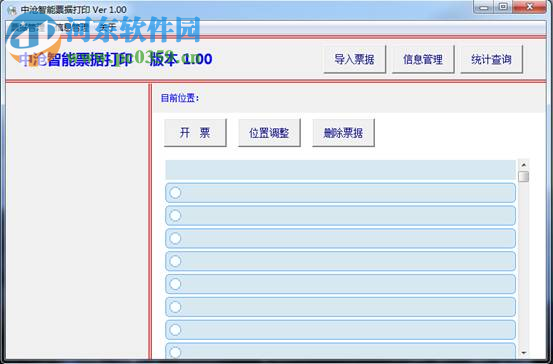Select the seventh radio button in the ticket list
The height and width of the screenshot is (364, 553).
(x=175, y=330)
